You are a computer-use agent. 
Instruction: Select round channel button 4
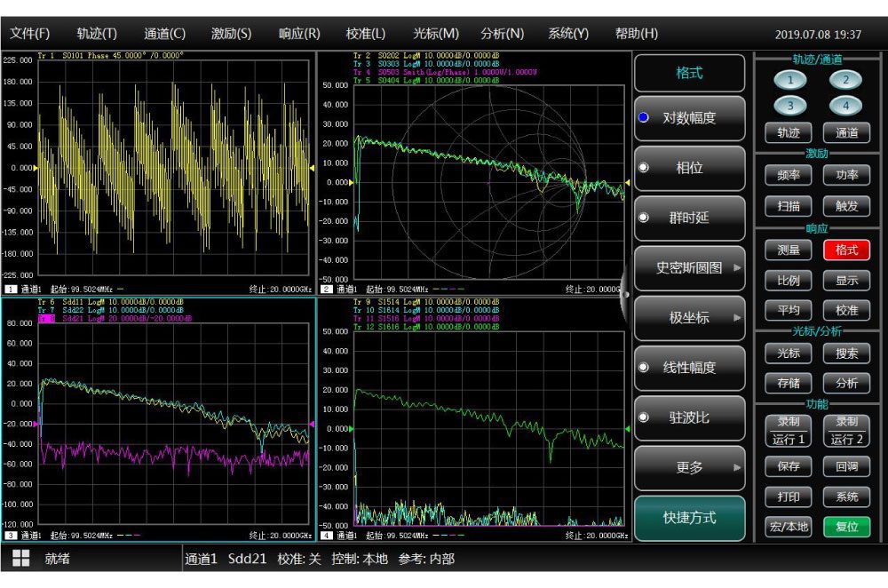(x=845, y=106)
